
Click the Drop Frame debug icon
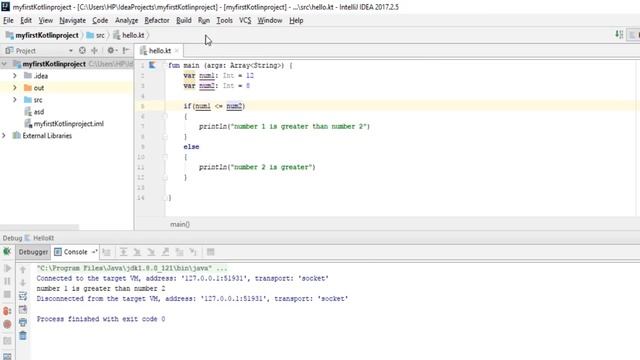coord(179,252)
